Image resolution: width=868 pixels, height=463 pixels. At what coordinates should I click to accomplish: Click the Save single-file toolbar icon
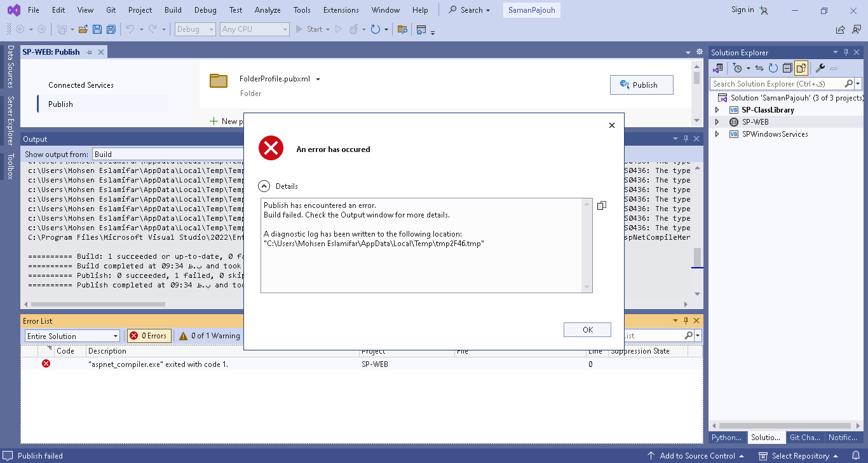(97, 29)
